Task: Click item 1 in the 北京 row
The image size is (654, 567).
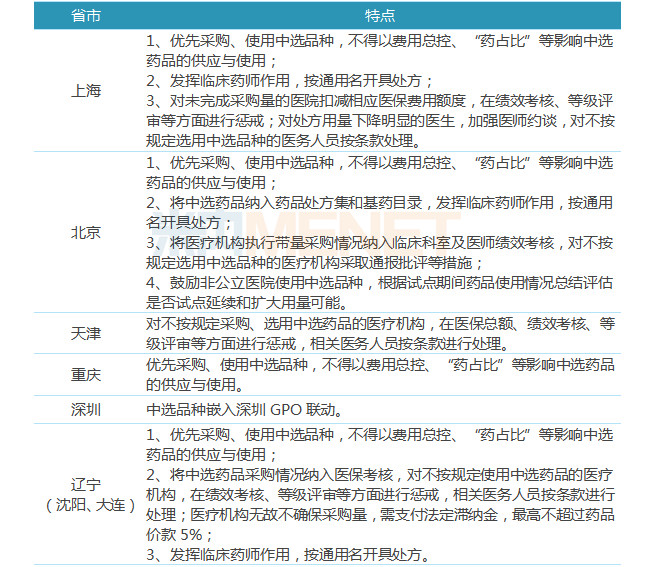Action: [378, 171]
